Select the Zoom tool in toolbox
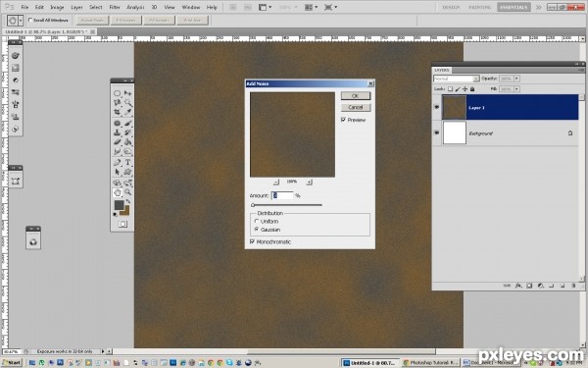Screen dimensions: 588x368 click(127, 192)
